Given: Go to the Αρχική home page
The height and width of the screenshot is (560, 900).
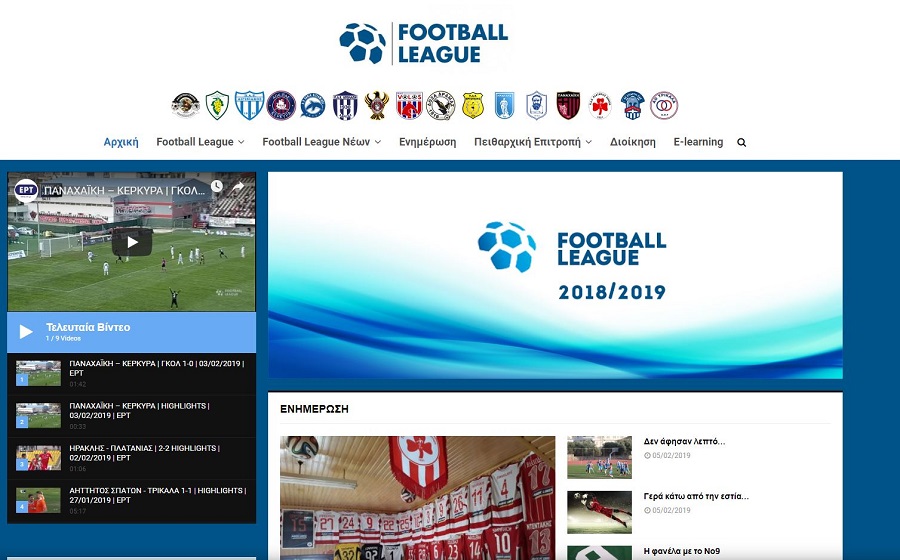Looking at the screenshot, I should pos(121,142).
